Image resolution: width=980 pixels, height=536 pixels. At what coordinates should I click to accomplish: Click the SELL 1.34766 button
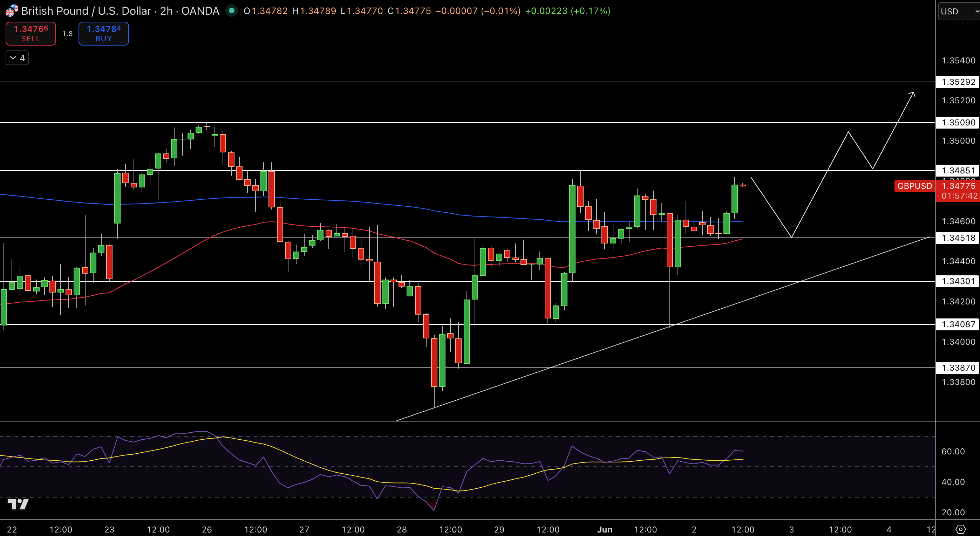coord(31,33)
